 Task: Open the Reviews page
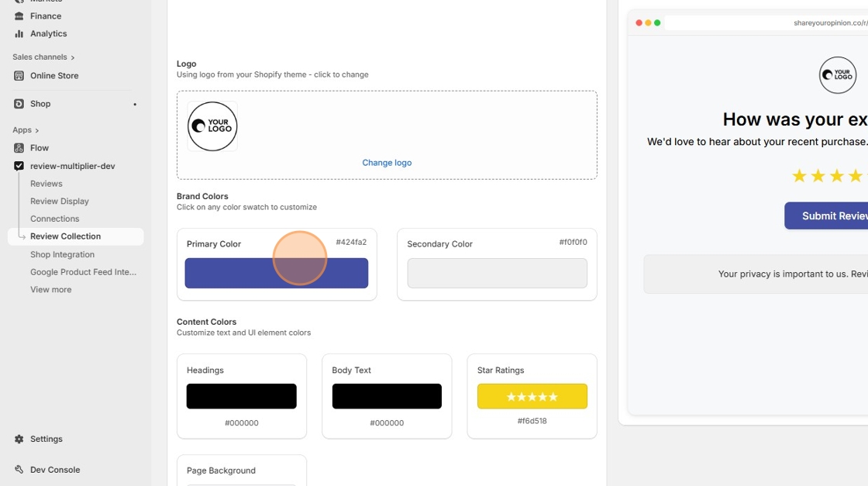[46, 184]
